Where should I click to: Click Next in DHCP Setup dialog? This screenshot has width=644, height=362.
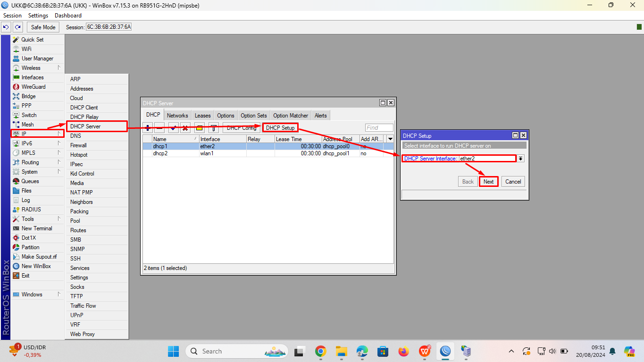(x=489, y=182)
